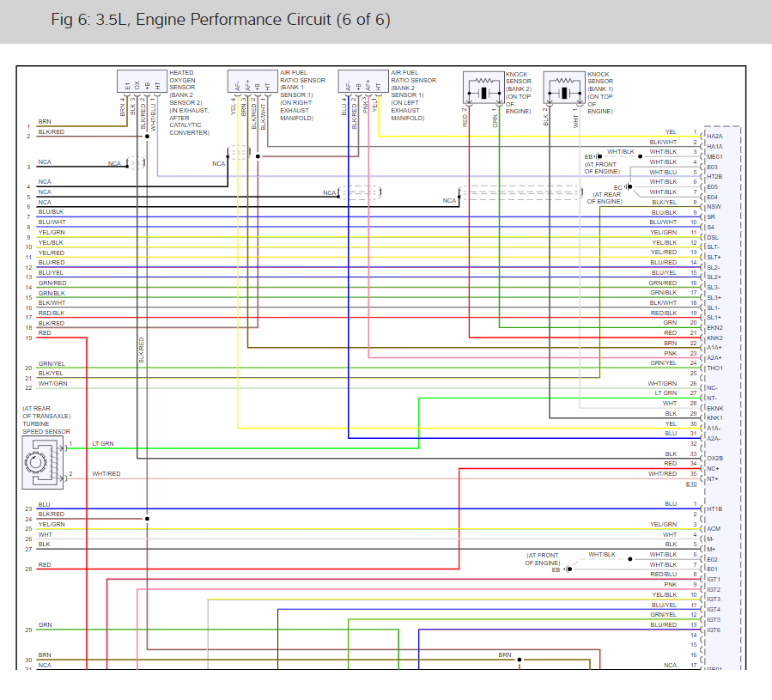Select the Bank 1 air fuel ratio sensor connector
772x700 pixels.
251,82
